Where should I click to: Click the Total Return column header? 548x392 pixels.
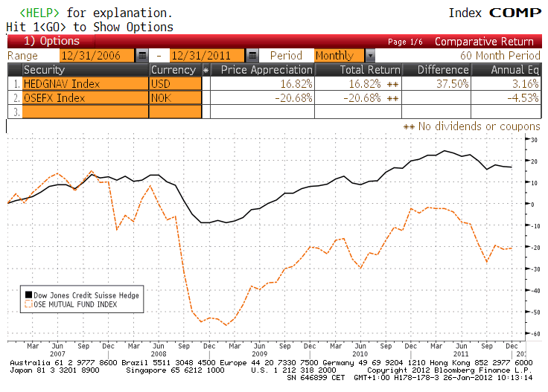click(x=359, y=70)
